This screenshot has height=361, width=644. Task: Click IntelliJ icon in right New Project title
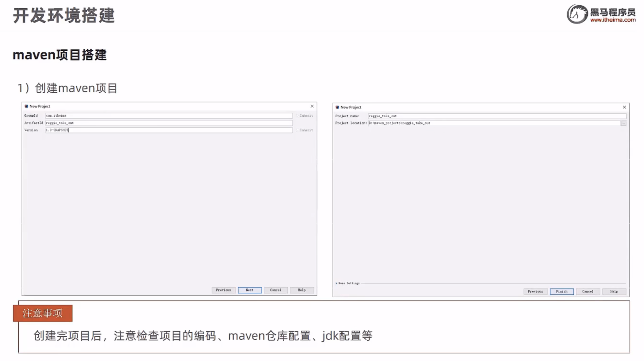337,107
